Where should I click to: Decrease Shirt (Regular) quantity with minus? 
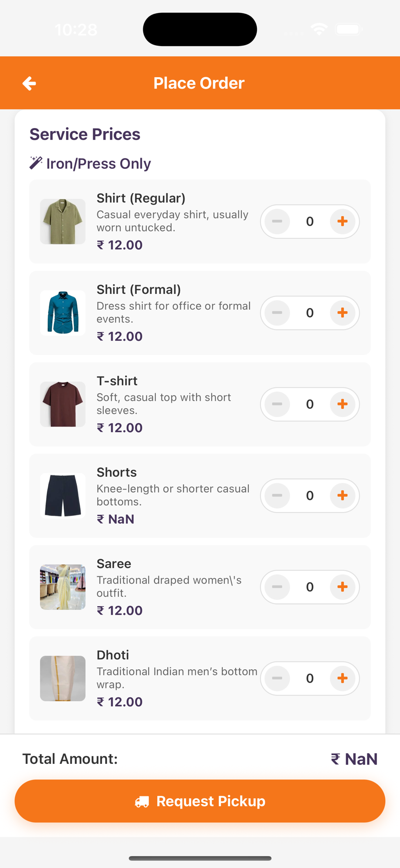(277, 221)
